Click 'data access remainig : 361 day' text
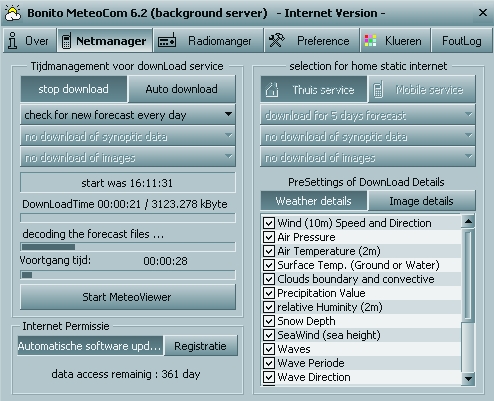The image size is (494, 401). tap(126, 374)
